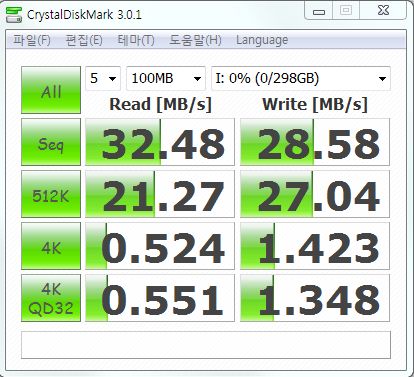Open the 편집(E) menu
Image resolution: width=414 pixels, height=377 pixels.
tap(84, 40)
